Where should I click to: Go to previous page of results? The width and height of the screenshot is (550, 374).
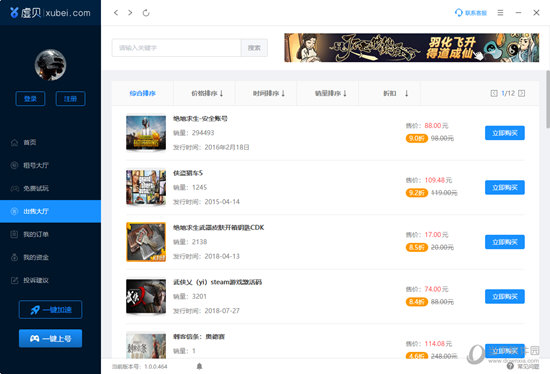[x=494, y=93]
